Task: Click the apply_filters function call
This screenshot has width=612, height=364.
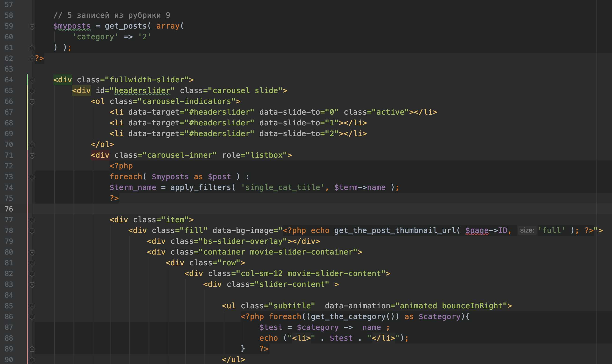Action: point(201,187)
